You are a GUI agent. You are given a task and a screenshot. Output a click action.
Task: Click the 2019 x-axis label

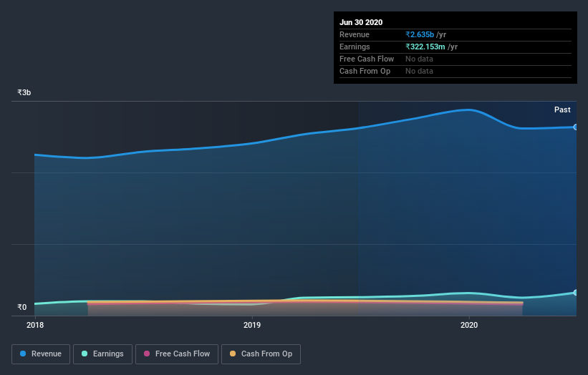[252, 325]
